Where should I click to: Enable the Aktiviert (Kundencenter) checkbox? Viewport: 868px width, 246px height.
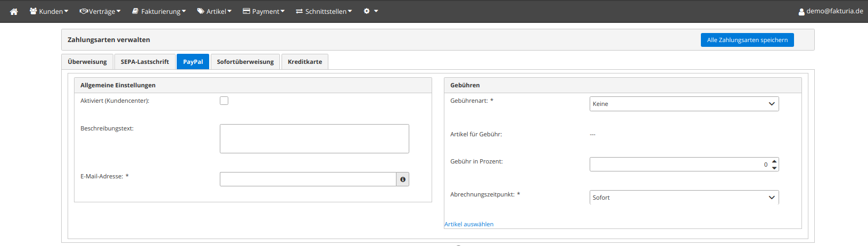[x=224, y=101]
